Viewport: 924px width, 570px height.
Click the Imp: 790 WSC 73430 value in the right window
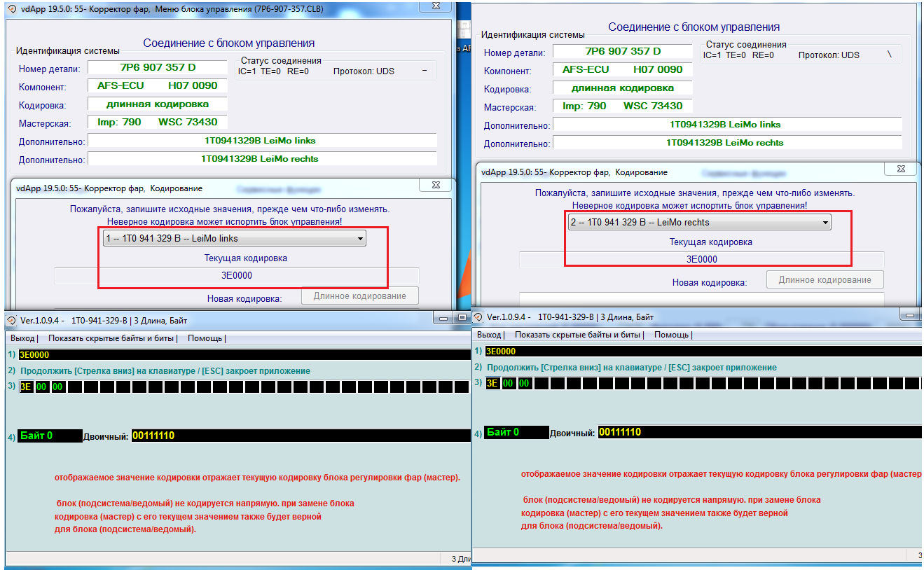[623, 106]
